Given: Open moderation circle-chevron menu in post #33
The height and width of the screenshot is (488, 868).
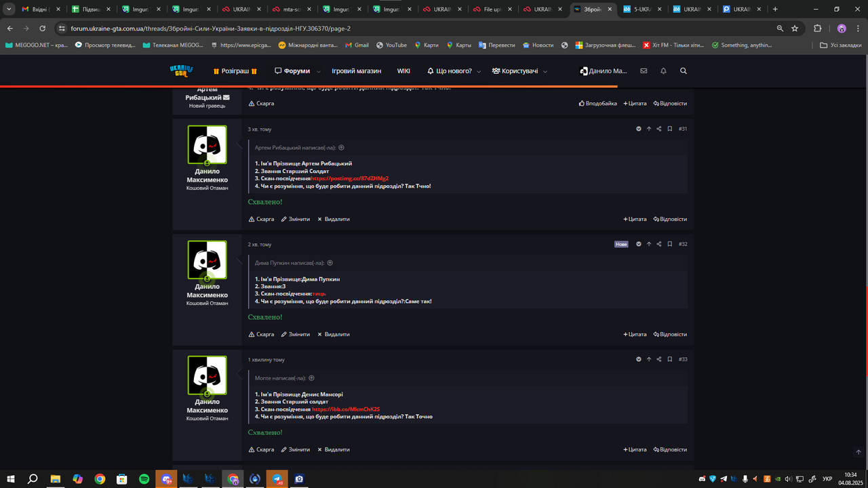Looking at the screenshot, I should [639, 359].
